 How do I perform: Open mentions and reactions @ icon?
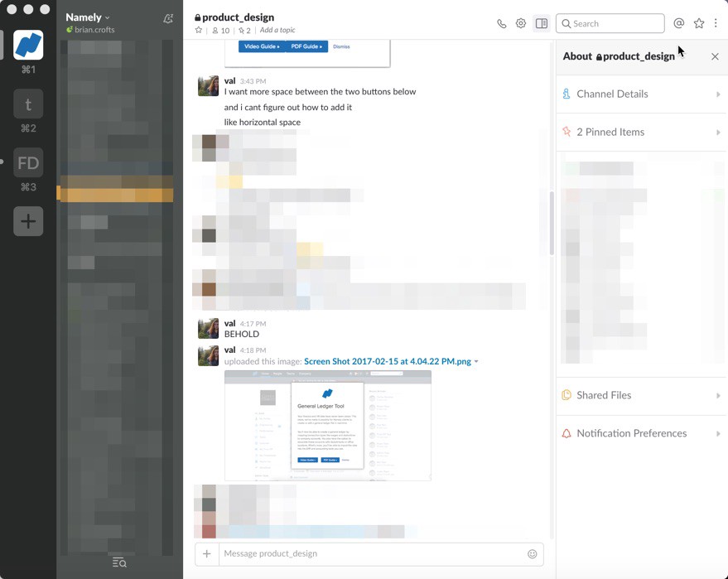coord(679,23)
